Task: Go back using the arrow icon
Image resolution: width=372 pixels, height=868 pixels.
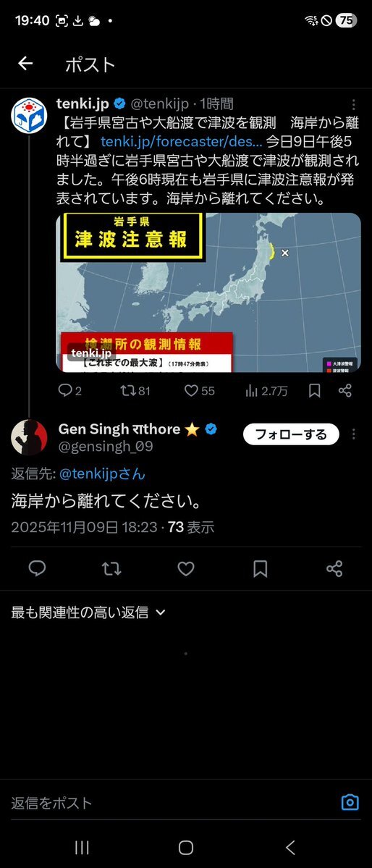Action: (x=25, y=64)
